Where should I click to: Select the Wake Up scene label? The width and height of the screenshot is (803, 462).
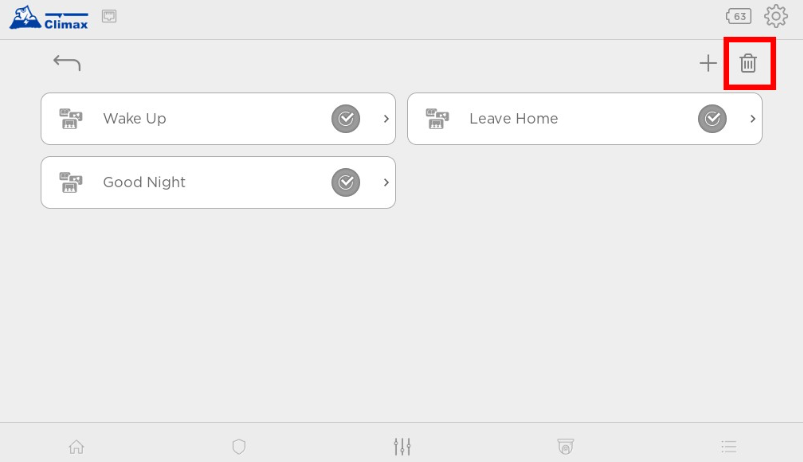[135, 119]
